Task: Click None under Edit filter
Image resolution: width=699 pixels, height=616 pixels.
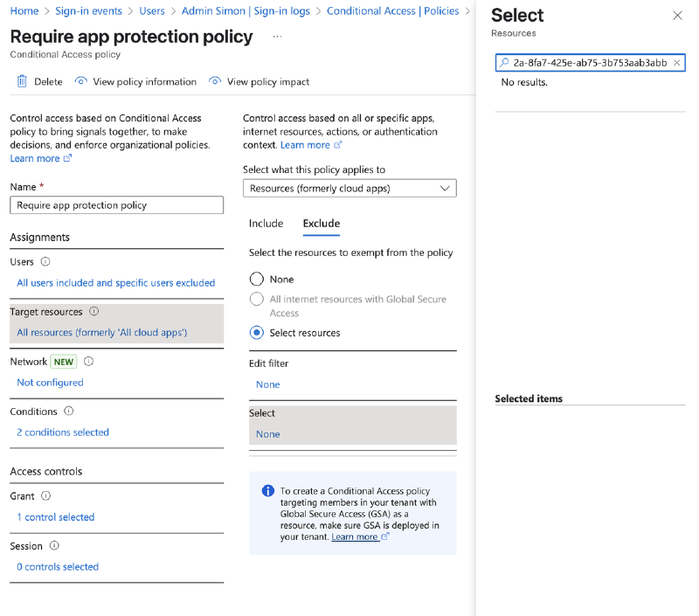Action: click(268, 384)
